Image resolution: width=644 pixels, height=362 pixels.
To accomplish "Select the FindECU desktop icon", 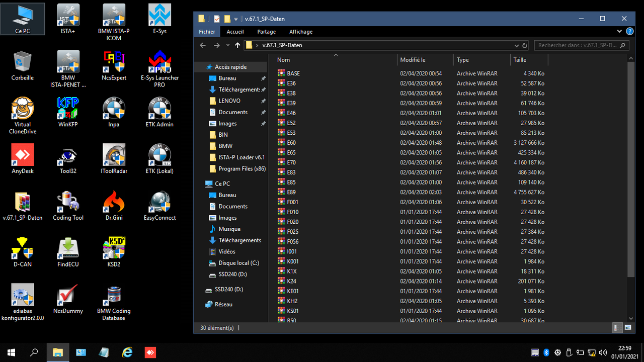I will [68, 252].
